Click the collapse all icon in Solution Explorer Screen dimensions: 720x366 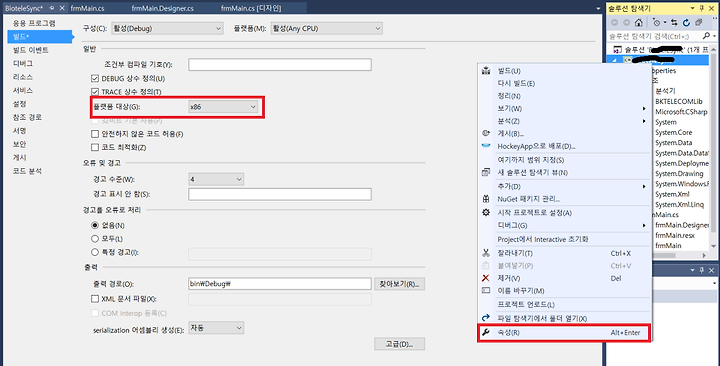pos(698,23)
